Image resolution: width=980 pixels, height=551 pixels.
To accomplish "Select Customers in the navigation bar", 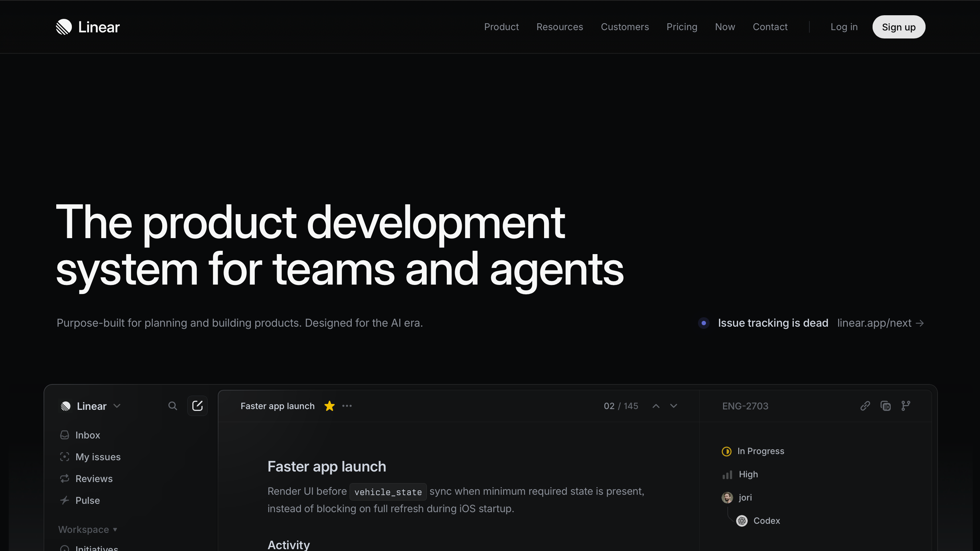I will (x=625, y=26).
